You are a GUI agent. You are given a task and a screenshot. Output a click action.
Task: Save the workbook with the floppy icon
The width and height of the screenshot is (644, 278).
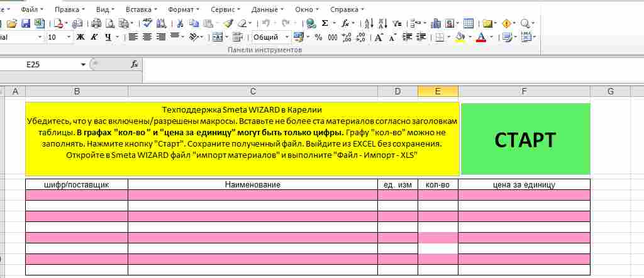click(x=25, y=23)
